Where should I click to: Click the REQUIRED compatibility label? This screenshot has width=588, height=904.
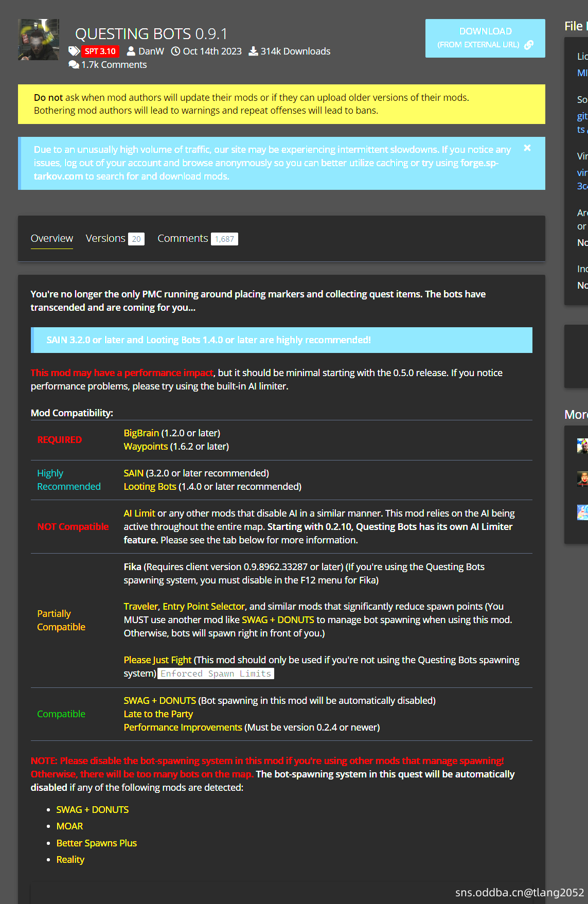click(60, 439)
